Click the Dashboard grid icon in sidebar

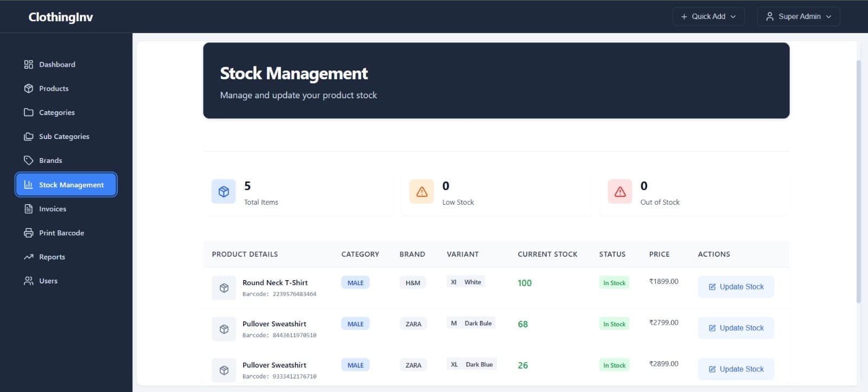click(29, 65)
